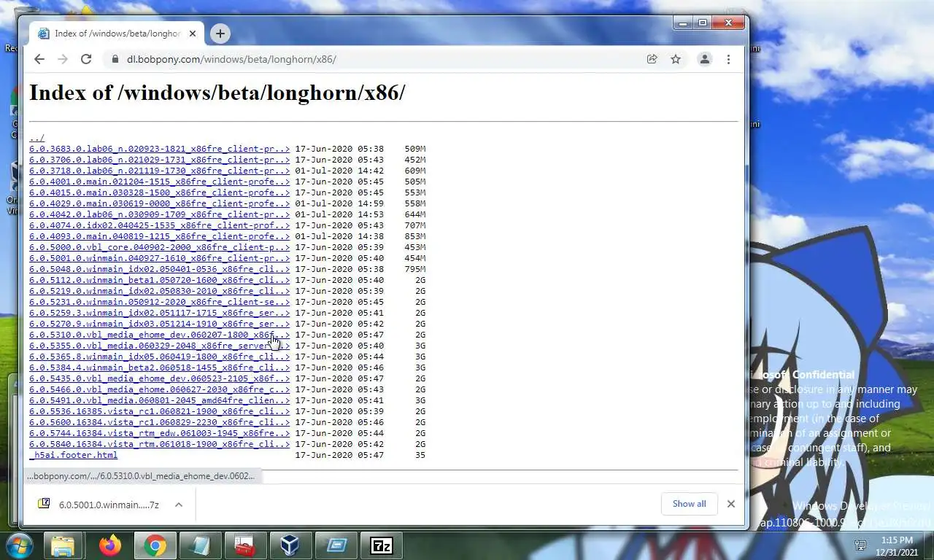Open the Chrome three-dot menu
This screenshot has height=560, width=934.
click(x=728, y=59)
